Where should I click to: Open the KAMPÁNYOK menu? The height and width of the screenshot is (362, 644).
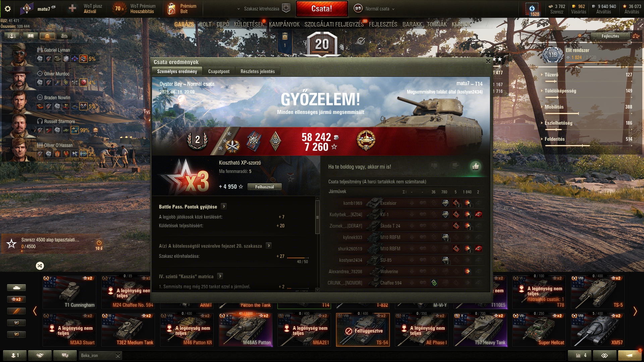pos(284,24)
